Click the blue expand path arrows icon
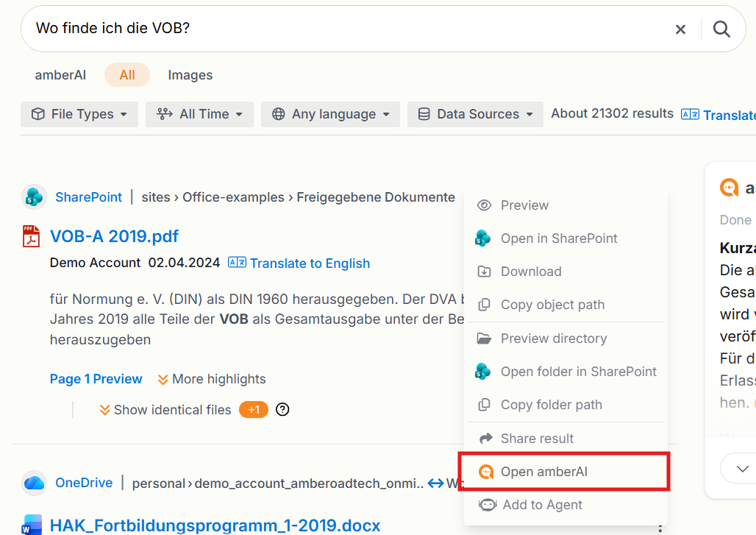756x535 pixels. click(x=436, y=483)
